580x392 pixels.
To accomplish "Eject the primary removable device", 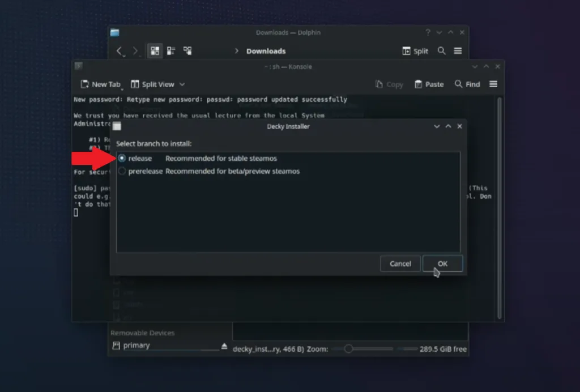I will 224,346.
